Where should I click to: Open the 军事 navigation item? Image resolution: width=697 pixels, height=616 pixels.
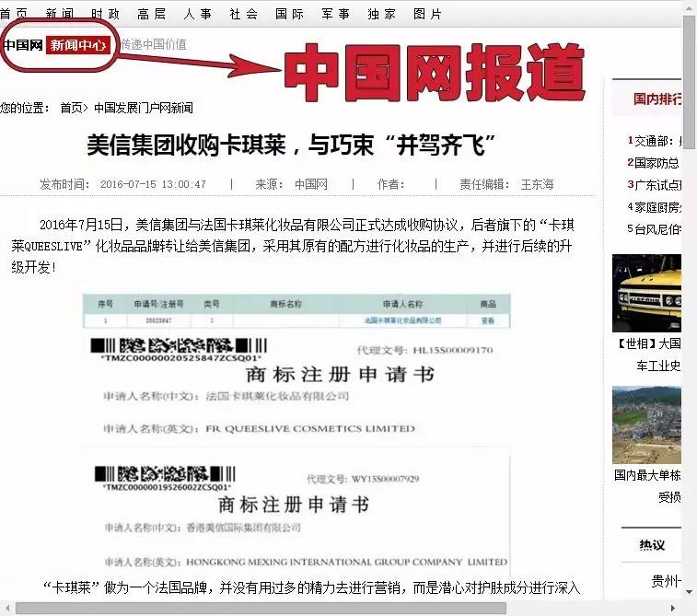point(335,14)
